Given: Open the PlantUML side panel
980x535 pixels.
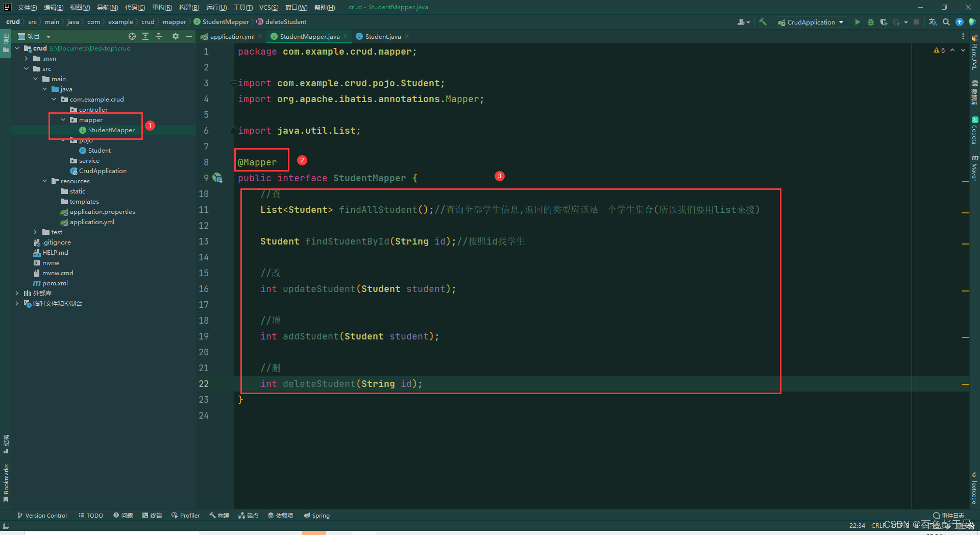Looking at the screenshot, I should [974, 52].
